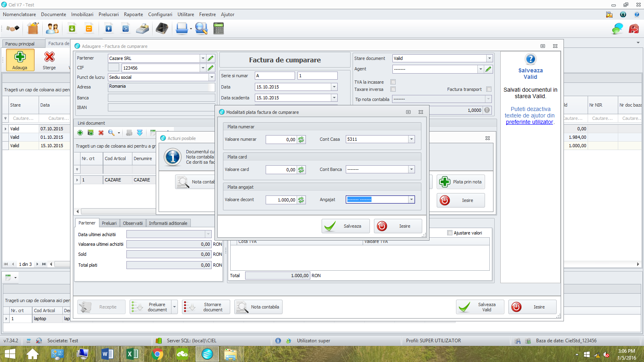Open the Partener dropdown showing Cazare SRL
Viewport: 644px width, 362px height.
click(203, 58)
